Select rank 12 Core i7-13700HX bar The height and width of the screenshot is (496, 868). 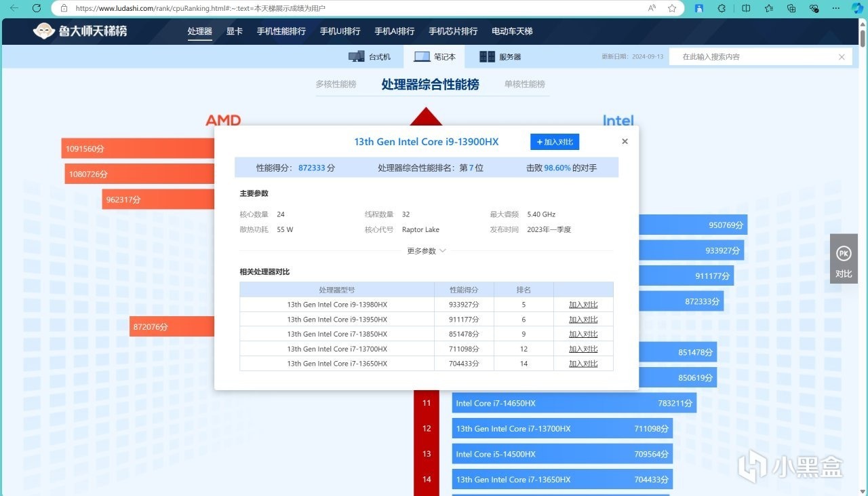[562, 429]
